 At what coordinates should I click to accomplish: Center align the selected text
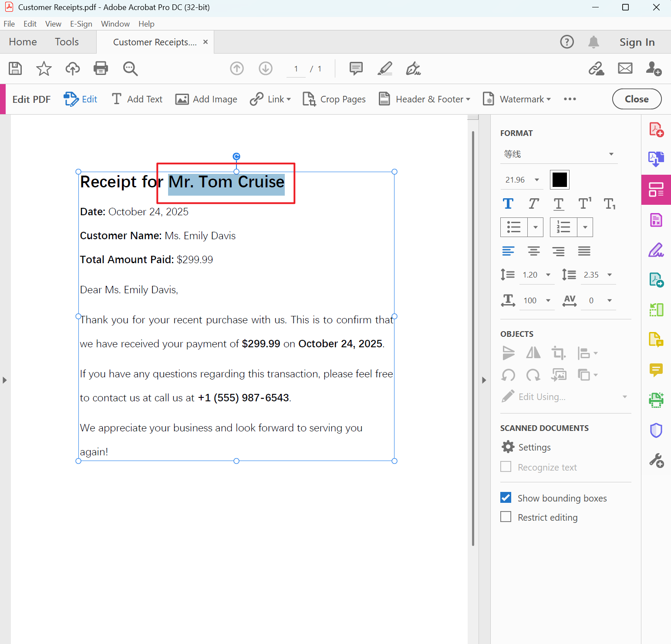(x=533, y=251)
